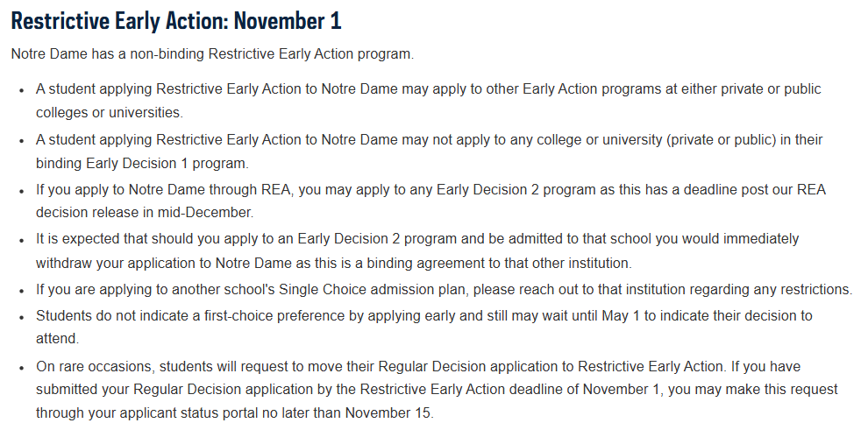Click the words 'colleges or universities.'
This screenshot has width=868, height=430.
click(109, 112)
